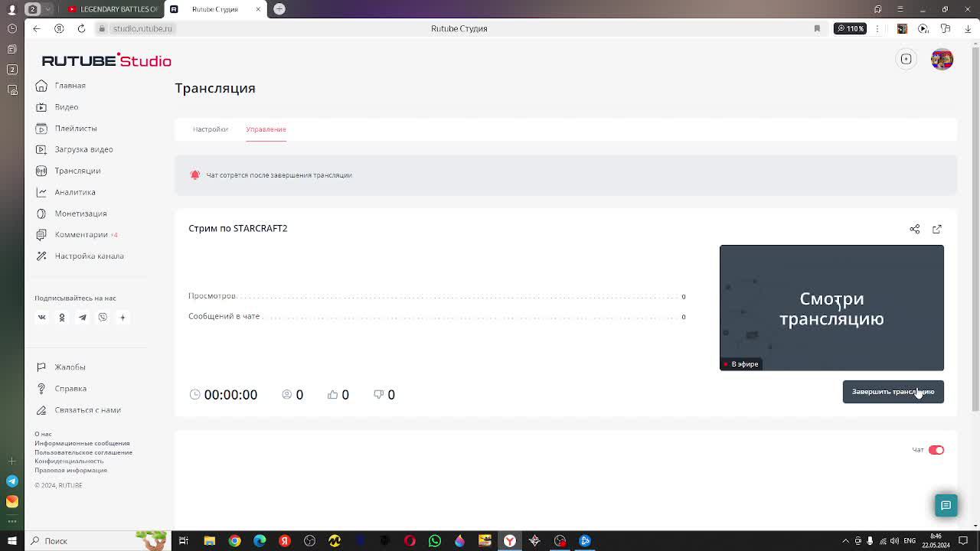The width and height of the screenshot is (980, 551).
Task: Open the user avatar account menu
Action: tap(942, 60)
